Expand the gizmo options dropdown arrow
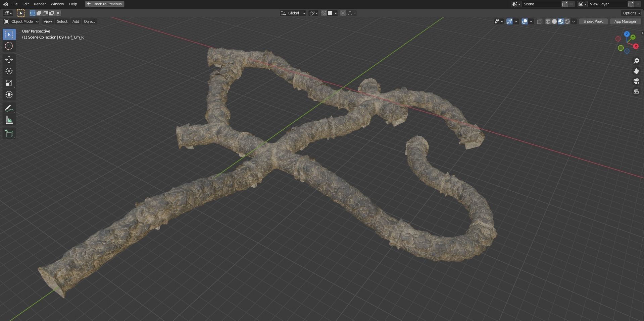This screenshot has width=644, height=321. (x=516, y=21)
